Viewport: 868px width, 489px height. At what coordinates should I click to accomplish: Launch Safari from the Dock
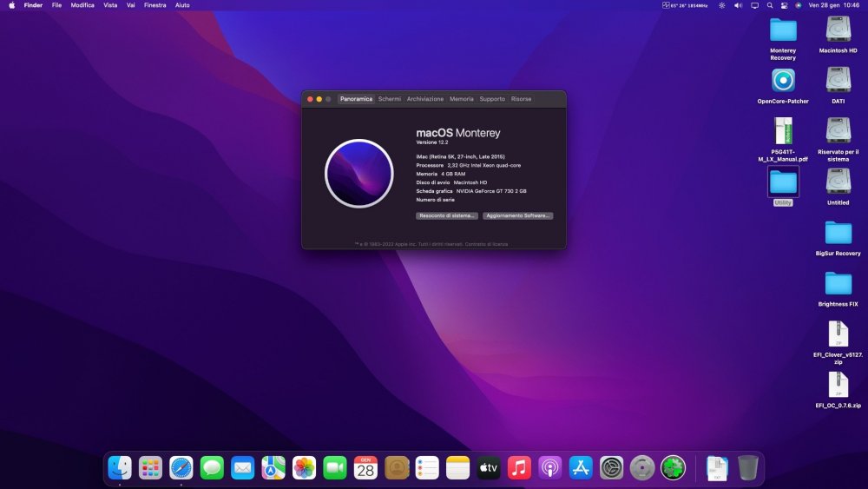coord(181,468)
